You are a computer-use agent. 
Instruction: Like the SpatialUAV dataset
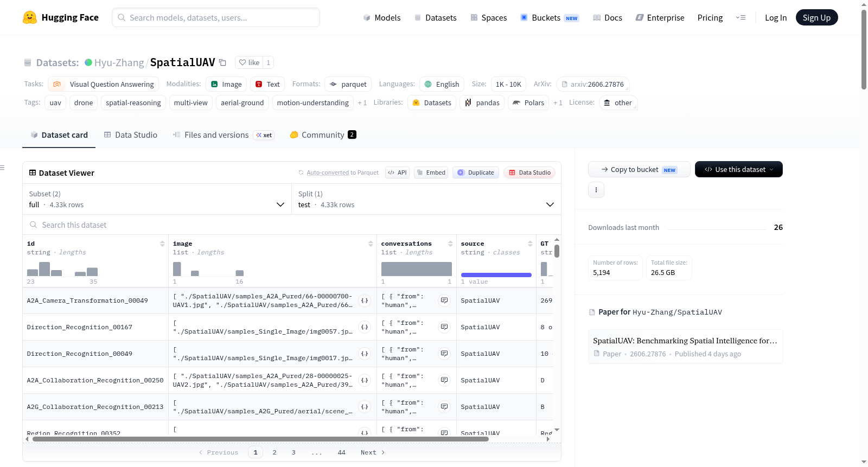(249, 62)
